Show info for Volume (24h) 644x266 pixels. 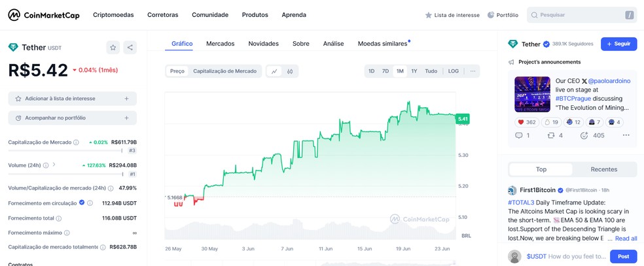point(46,165)
